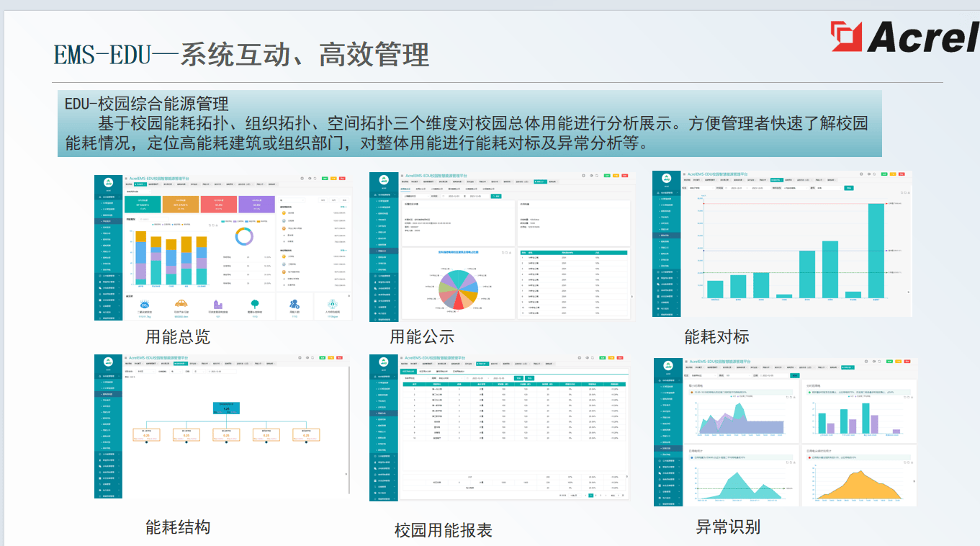Click the donut chart in 用能总览 dashboard
This screenshot has height=546, width=980.
(x=244, y=236)
